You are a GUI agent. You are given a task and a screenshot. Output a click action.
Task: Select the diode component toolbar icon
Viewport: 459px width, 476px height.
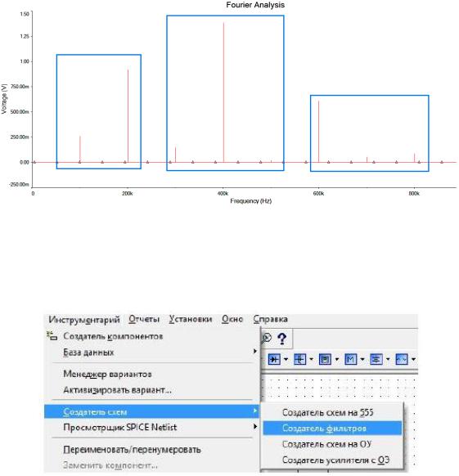pos(274,359)
